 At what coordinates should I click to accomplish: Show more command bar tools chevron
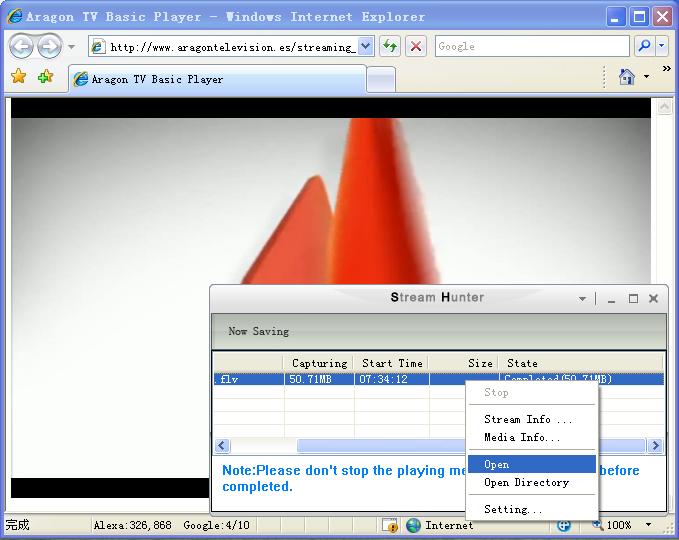click(667, 68)
